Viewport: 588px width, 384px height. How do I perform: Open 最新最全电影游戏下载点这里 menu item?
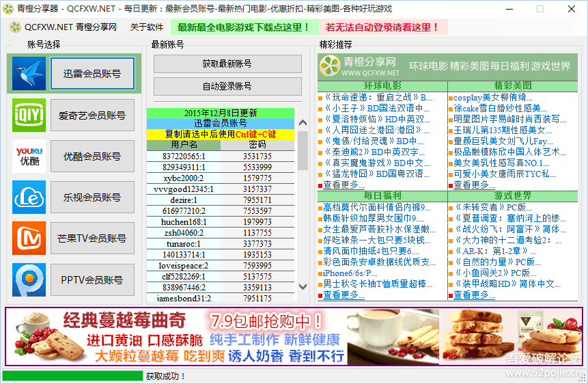click(244, 27)
